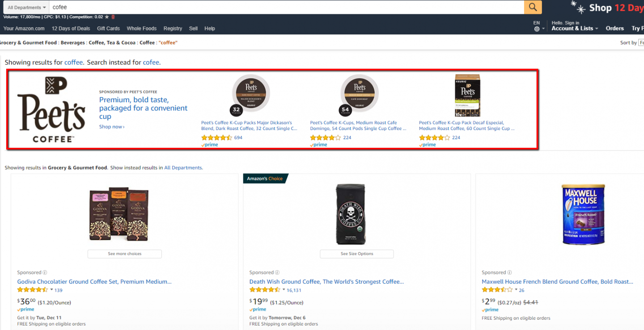
Task: Open the Gift Cards menu item
Action: 108,28
